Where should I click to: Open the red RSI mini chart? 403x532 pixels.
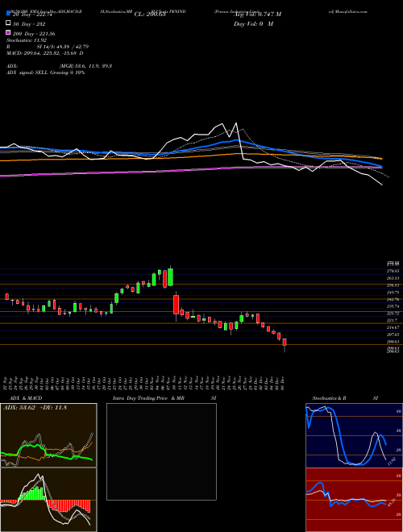tap(354, 500)
